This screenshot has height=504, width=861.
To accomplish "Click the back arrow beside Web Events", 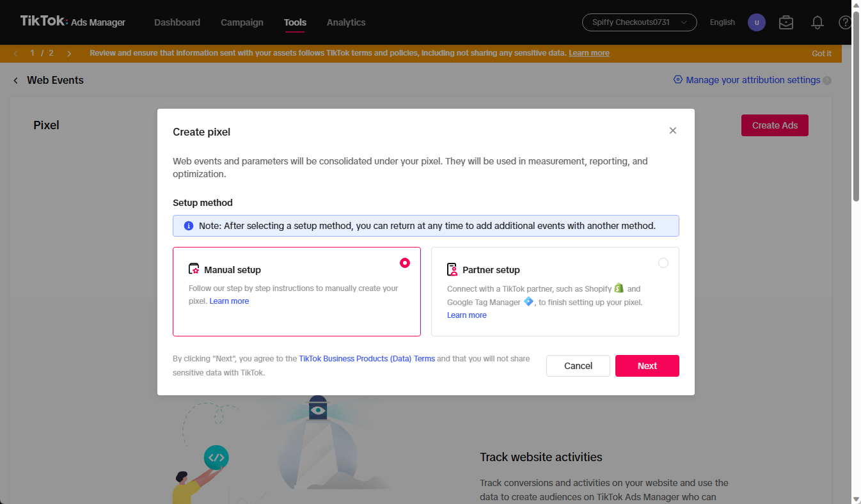I will pos(15,81).
